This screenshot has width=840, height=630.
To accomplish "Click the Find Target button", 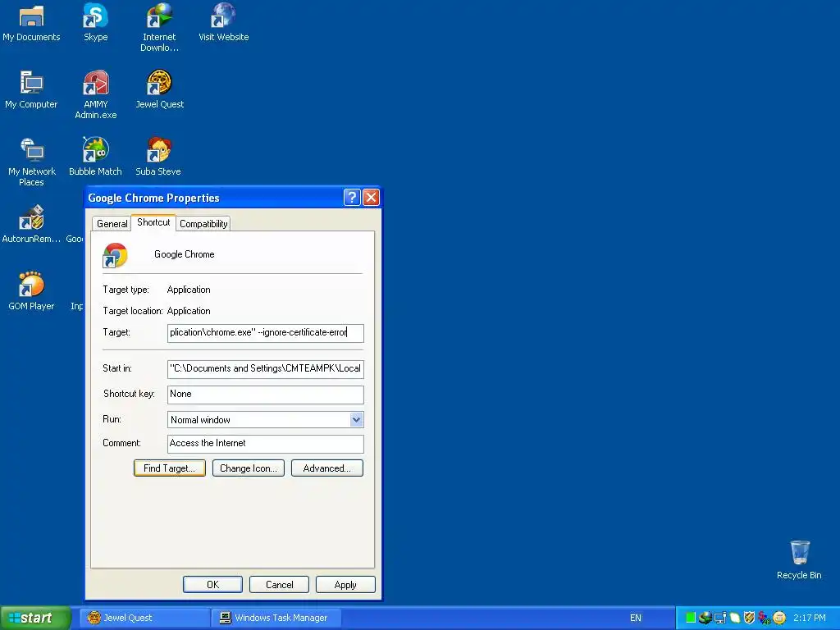I will coord(169,468).
